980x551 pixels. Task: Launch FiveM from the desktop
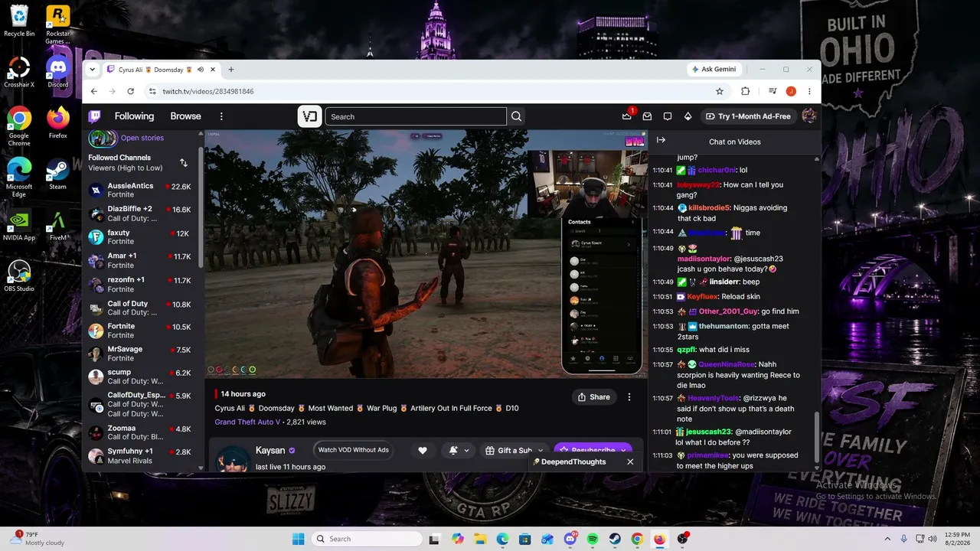click(x=58, y=226)
